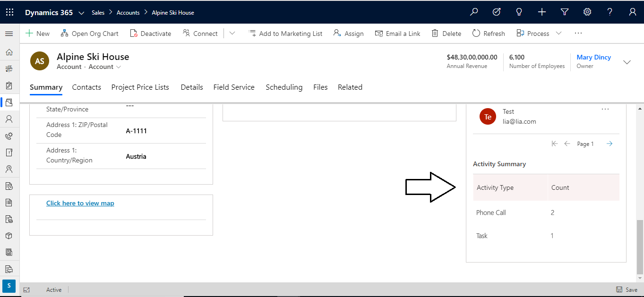The width and height of the screenshot is (644, 297).
Task: Open the task flow assistant target icon
Action: pyautogui.click(x=497, y=12)
